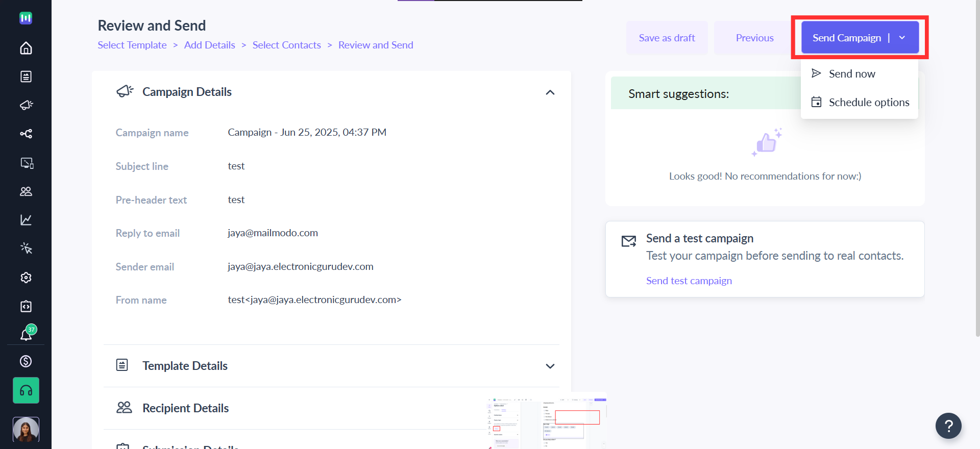
Task: Go to Select Template breadcrumb step
Action: (132, 45)
